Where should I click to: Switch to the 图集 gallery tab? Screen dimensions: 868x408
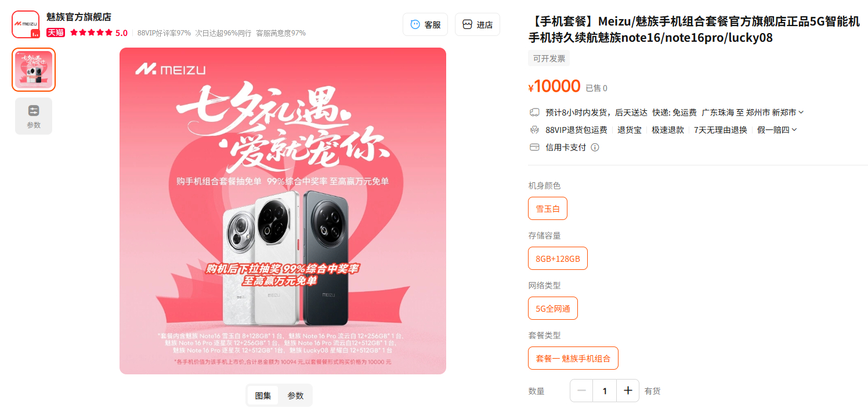pyautogui.click(x=263, y=395)
